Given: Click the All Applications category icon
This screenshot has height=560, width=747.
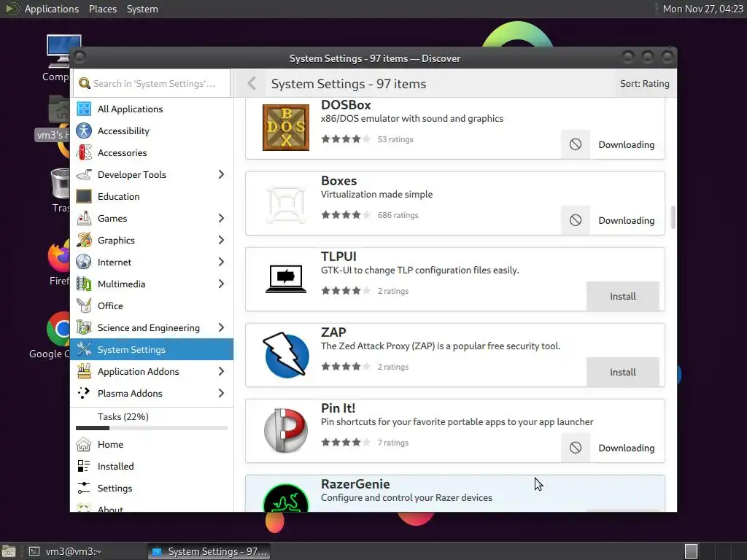Looking at the screenshot, I should [84, 109].
